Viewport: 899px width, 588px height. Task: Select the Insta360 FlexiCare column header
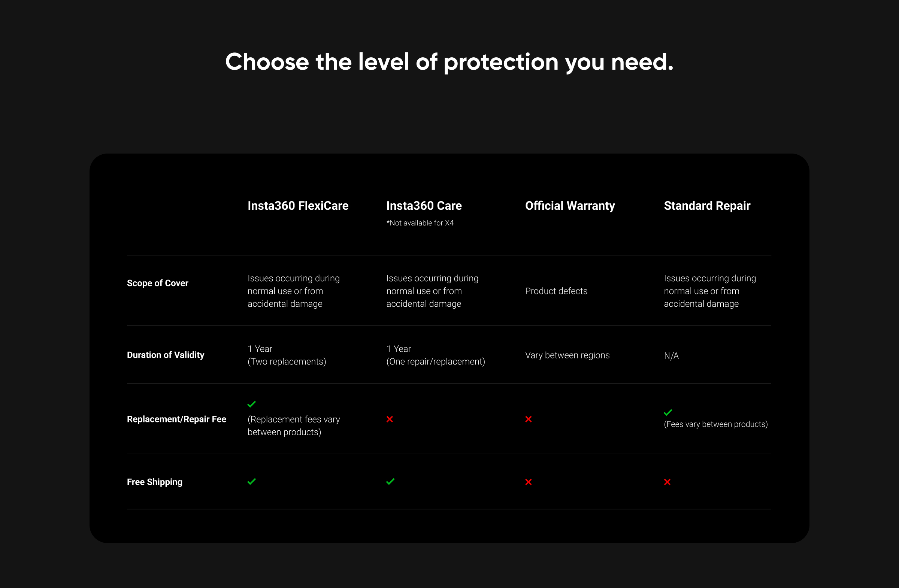[298, 206]
